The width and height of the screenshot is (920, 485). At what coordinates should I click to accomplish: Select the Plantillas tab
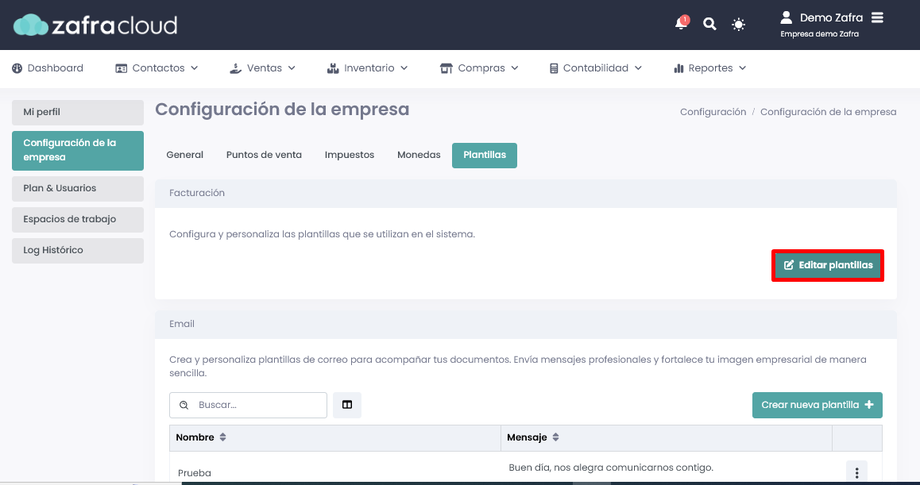(485, 155)
